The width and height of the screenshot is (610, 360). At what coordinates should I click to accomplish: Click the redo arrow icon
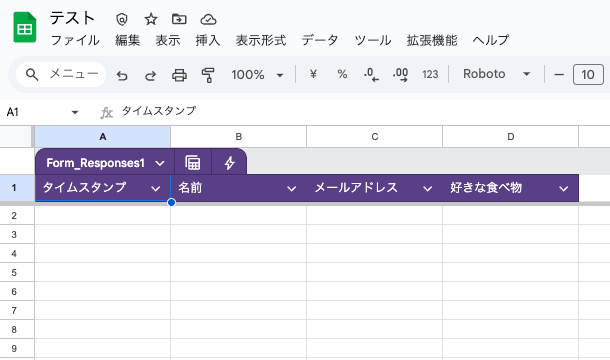[x=151, y=75]
